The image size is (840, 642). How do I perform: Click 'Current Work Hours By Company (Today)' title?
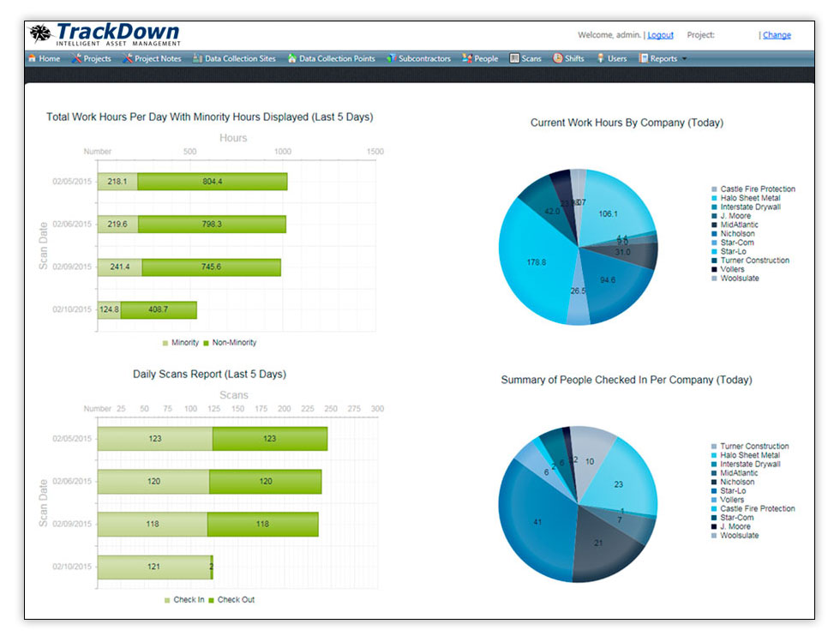627,123
